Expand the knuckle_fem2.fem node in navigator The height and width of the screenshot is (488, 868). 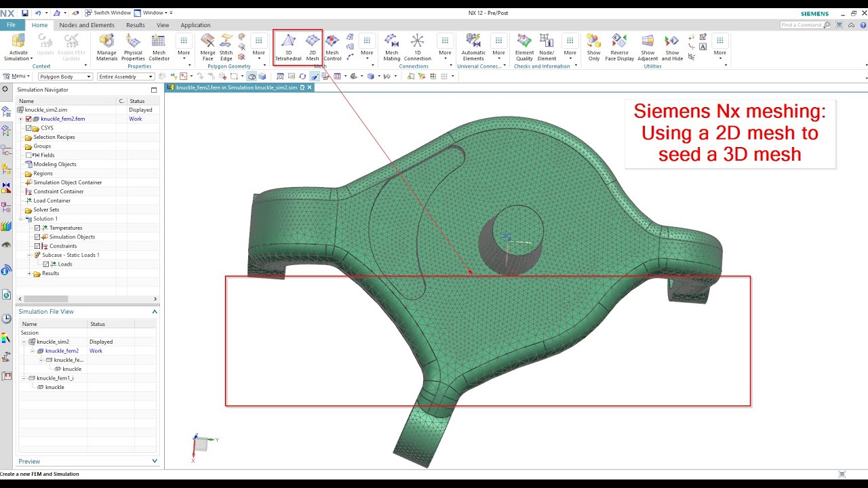tap(21, 119)
